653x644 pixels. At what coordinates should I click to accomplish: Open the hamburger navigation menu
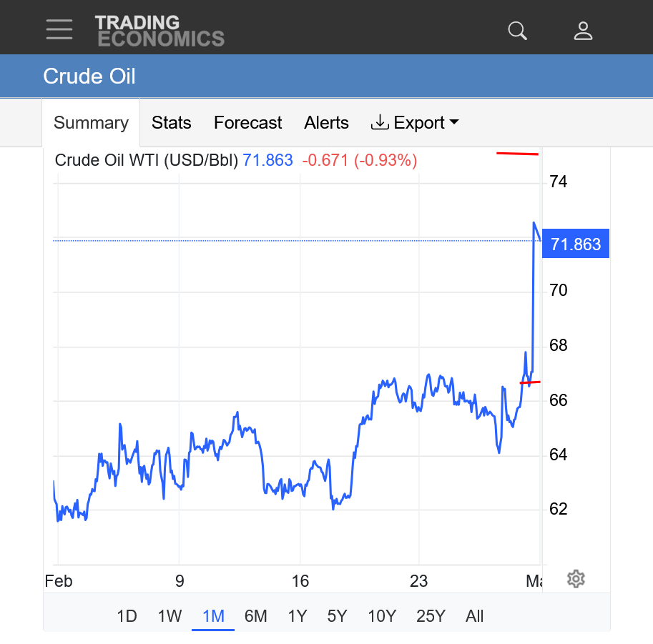coord(59,29)
